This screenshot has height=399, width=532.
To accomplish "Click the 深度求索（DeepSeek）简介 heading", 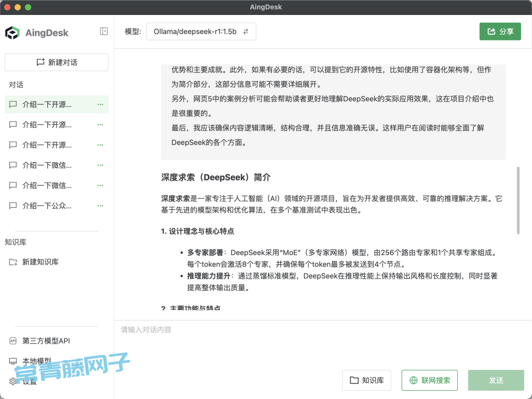I will pos(216,177).
